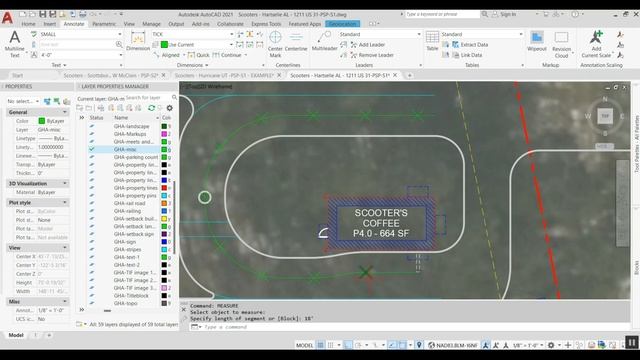
Task: Click Add Leader button
Action: (368, 44)
